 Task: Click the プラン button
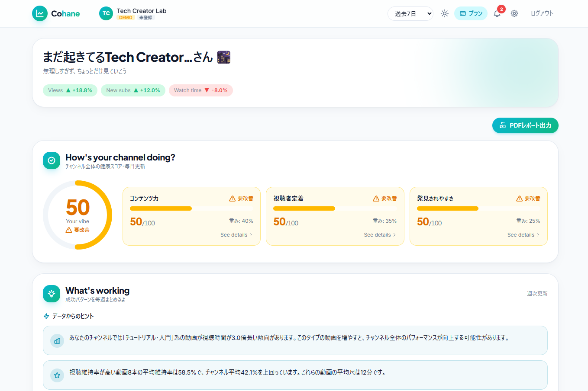471,13
